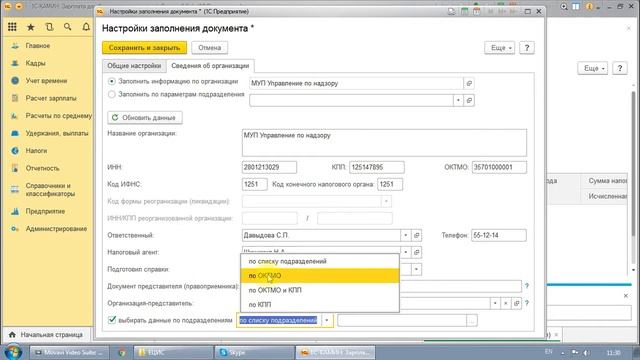Expand the Налоговый агент dropdown arrow
Screen dimensions: 640x360
click(x=406, y=253)
